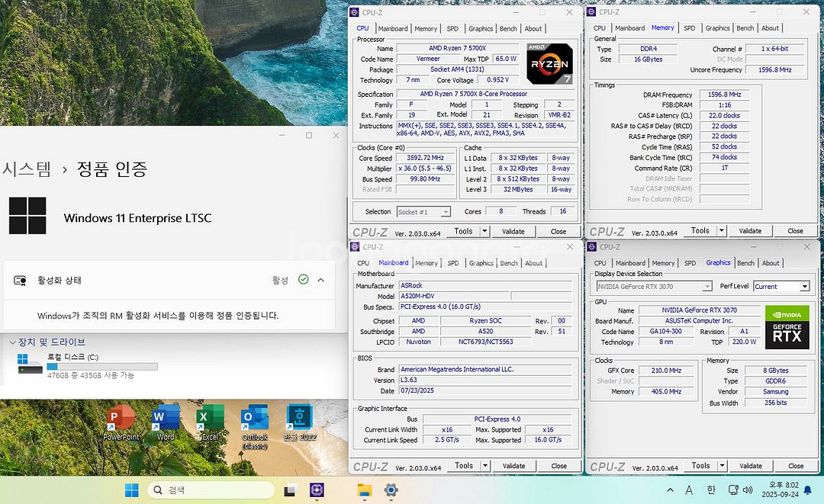Screen dimensions: 824x504
Task: Click the CPU-Z icon in the taskbar
Action: (x=317, y=490)
